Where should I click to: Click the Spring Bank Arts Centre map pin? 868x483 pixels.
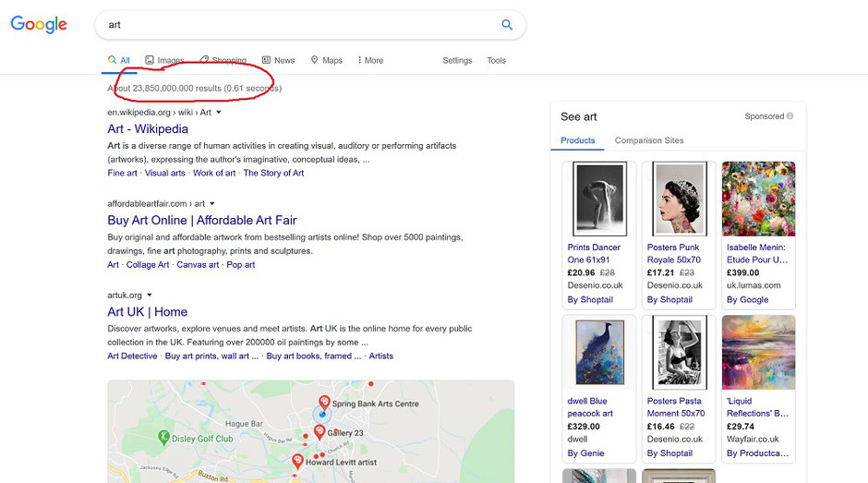[x=324, y=402]
